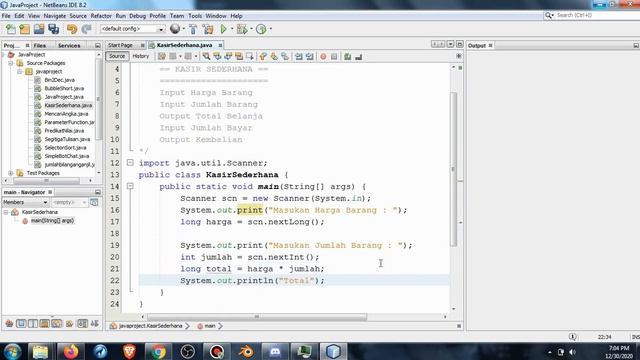Click the editor vertical scrollbar
This screenshot has height=360, width=640.
(x=453, y=169)
